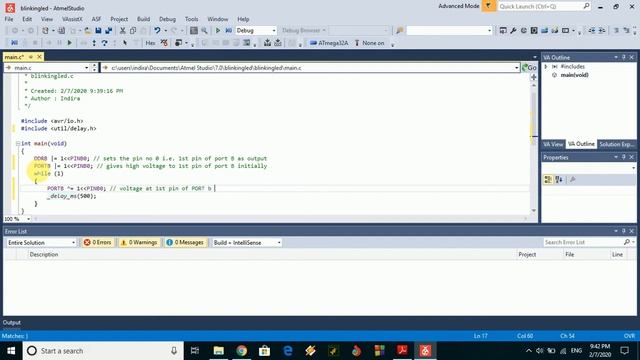Click the Description column header

click(44, 254)
